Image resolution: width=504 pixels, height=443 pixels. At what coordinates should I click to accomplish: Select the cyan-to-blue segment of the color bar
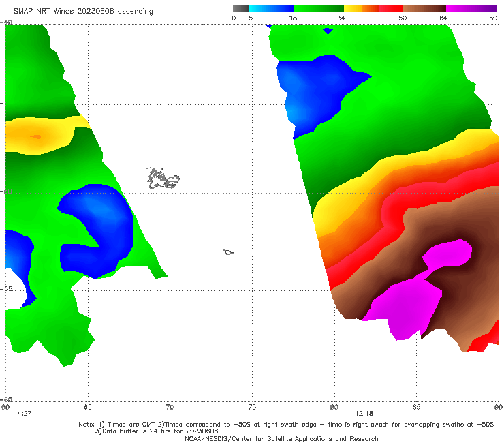pyautogui.click(x=271, y=8)
